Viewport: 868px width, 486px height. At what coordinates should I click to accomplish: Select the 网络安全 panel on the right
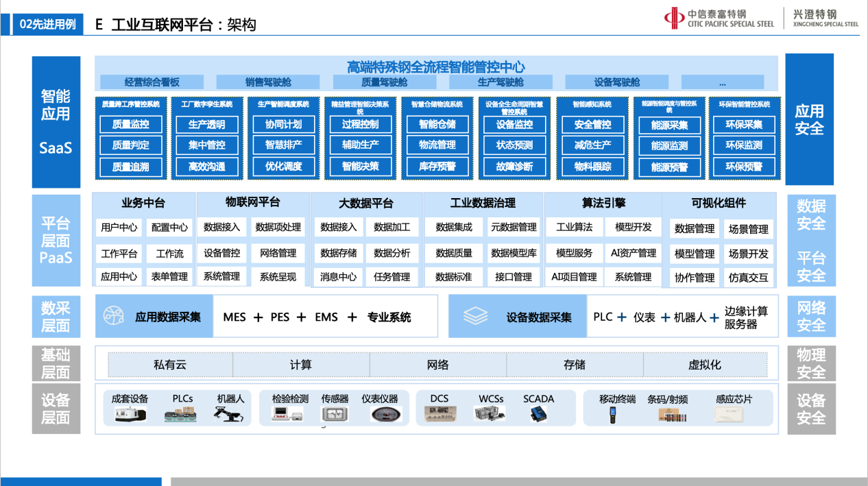812,316
